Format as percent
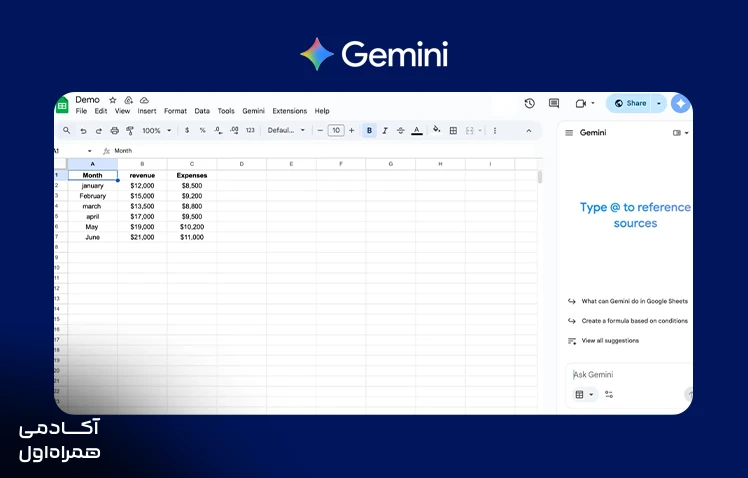This screenshot has height=478, width=748. point(202,130)
